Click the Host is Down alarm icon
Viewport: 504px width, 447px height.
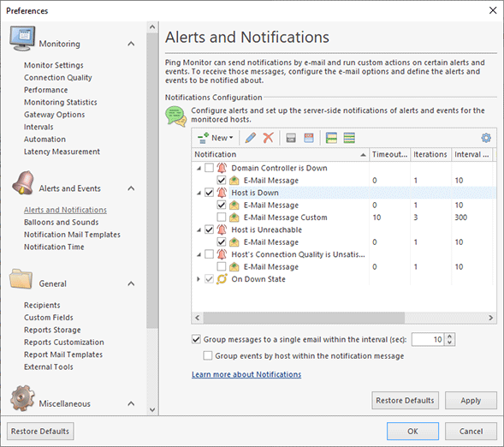(222, 193)
